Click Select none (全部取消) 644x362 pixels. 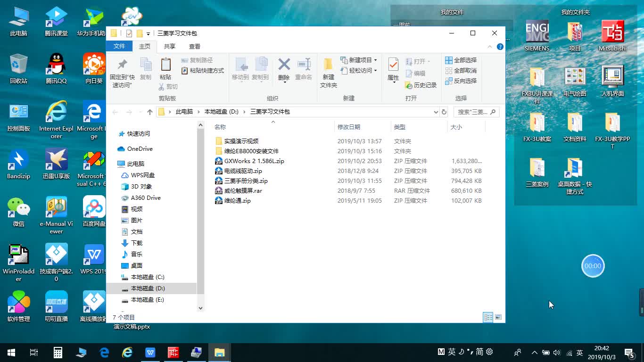(461, 71)
